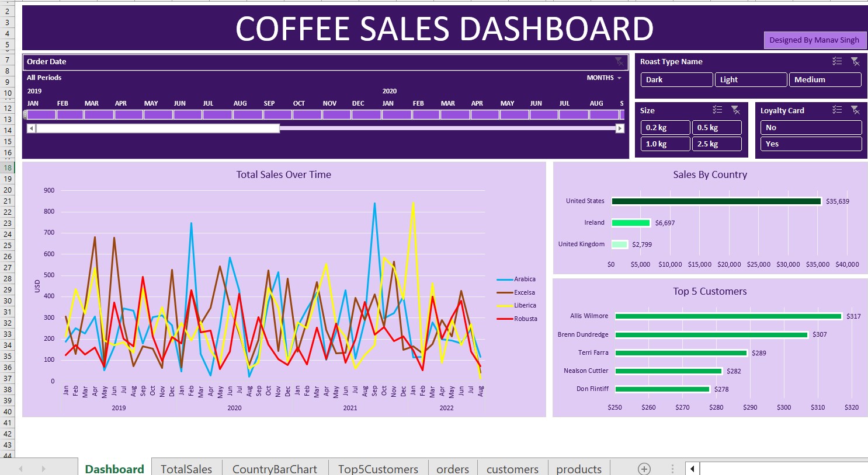Screen dimensions: 868x475
Task: Toggle multi-select on Roast Type Name slicer
Action: (x=837, y=61)
